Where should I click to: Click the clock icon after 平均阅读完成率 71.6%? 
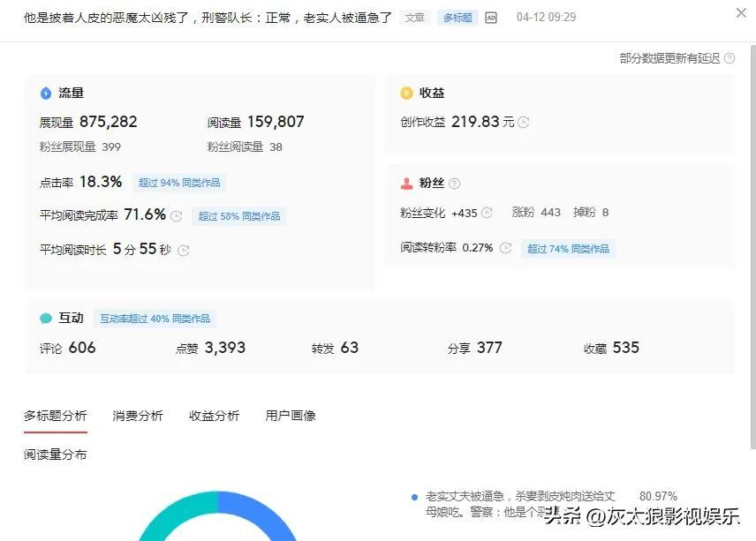(x=177, y=215)
